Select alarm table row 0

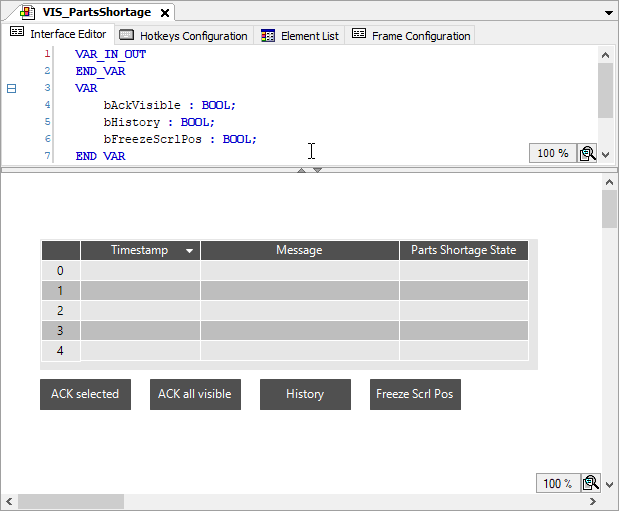click(285, 271)
